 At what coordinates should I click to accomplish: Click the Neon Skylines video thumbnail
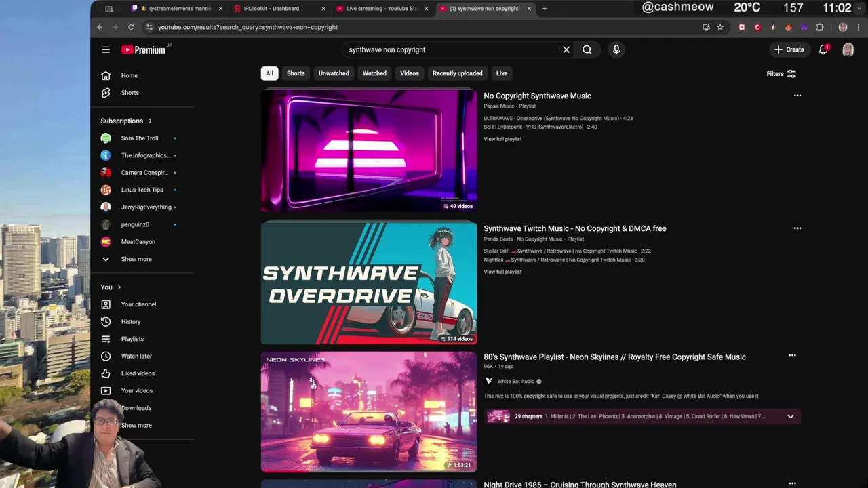[x=369, y=411]
